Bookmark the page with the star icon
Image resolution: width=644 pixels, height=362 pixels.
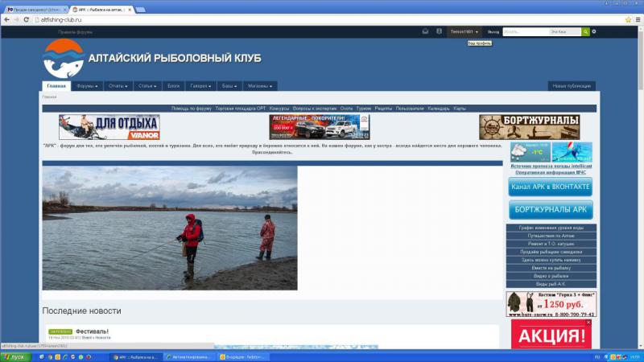(x=628, y=19)
